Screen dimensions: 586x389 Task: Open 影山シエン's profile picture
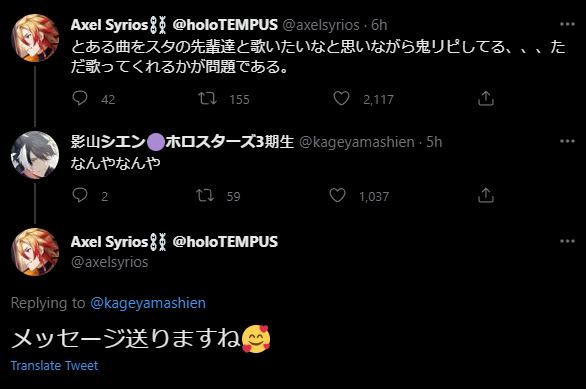tap(35, 155)
